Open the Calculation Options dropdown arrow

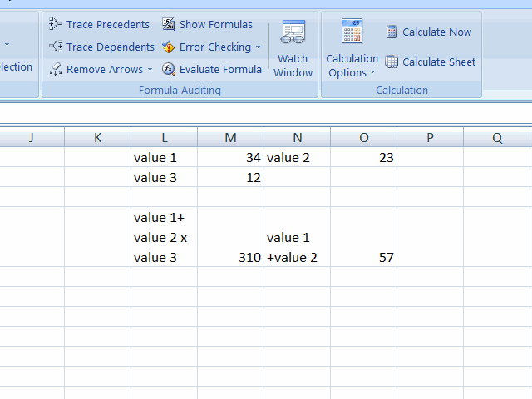point(372,72)
